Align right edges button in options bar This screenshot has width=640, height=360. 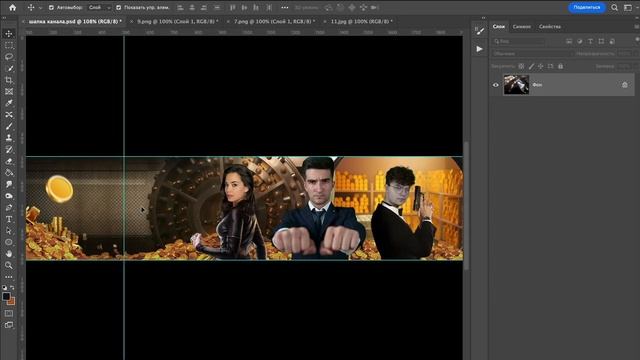(204, 7)
